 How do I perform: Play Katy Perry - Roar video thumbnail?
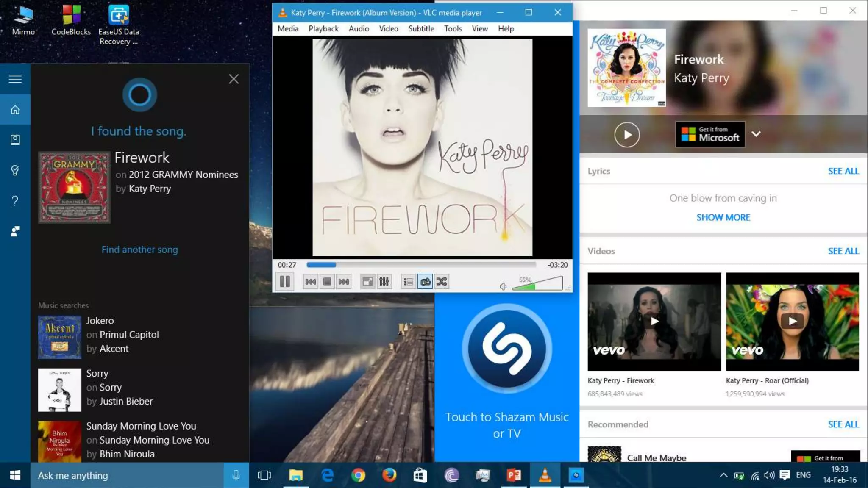792,321
